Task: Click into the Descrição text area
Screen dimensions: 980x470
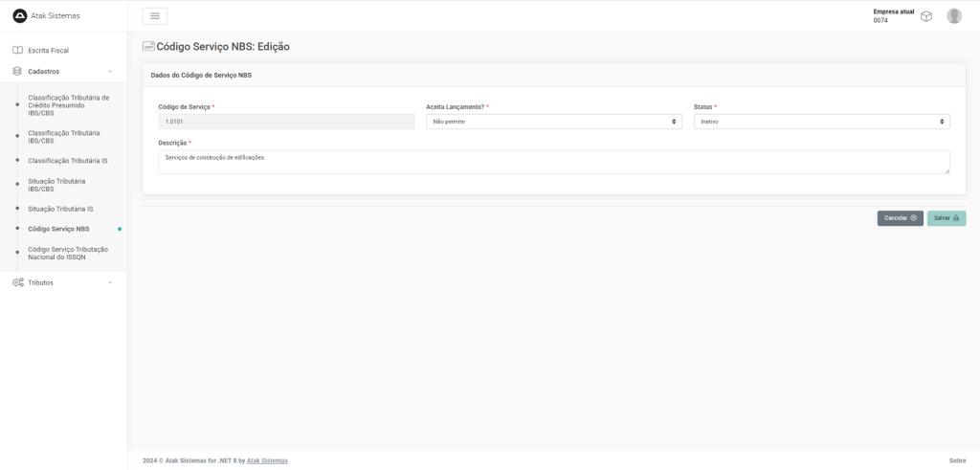Action: tap(553, 162)
